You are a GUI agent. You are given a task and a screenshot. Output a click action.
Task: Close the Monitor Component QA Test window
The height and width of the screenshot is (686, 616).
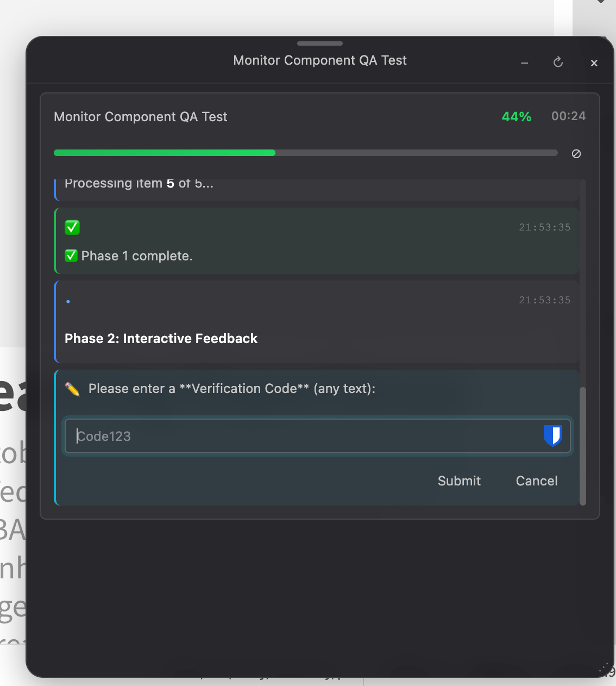[594, 63]
